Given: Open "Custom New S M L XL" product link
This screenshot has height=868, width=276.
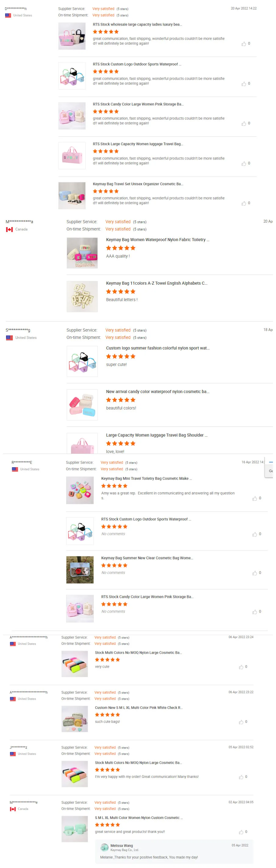Looking at the screenshot, I should tap(139, 708).
